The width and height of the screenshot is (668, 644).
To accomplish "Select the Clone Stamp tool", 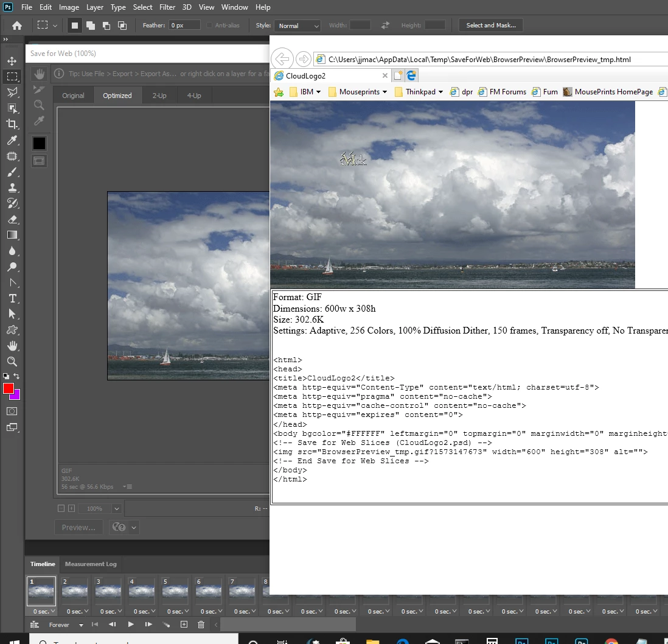I will (x=12, y=188).
